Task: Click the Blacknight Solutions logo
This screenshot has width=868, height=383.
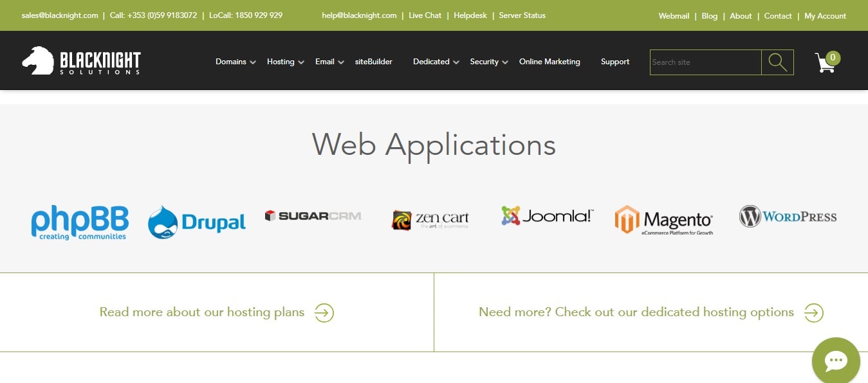Action: click(81, 61)
